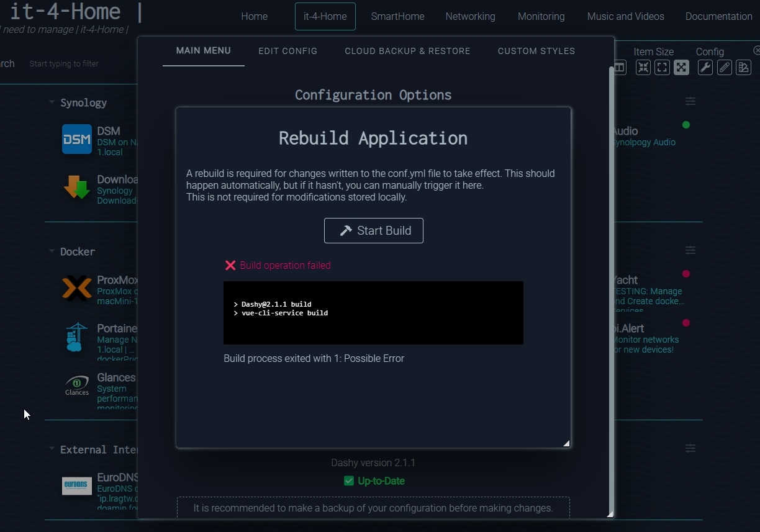760x532 pixels.
Task: Set Item Size to large using expand icon
Action: pos(681,67)
